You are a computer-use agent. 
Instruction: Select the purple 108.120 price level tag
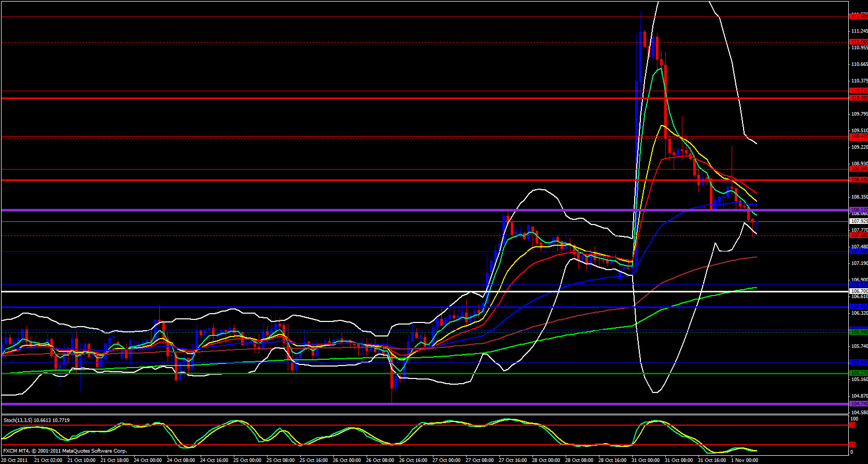pyautogui.click(x=859, y=210)
